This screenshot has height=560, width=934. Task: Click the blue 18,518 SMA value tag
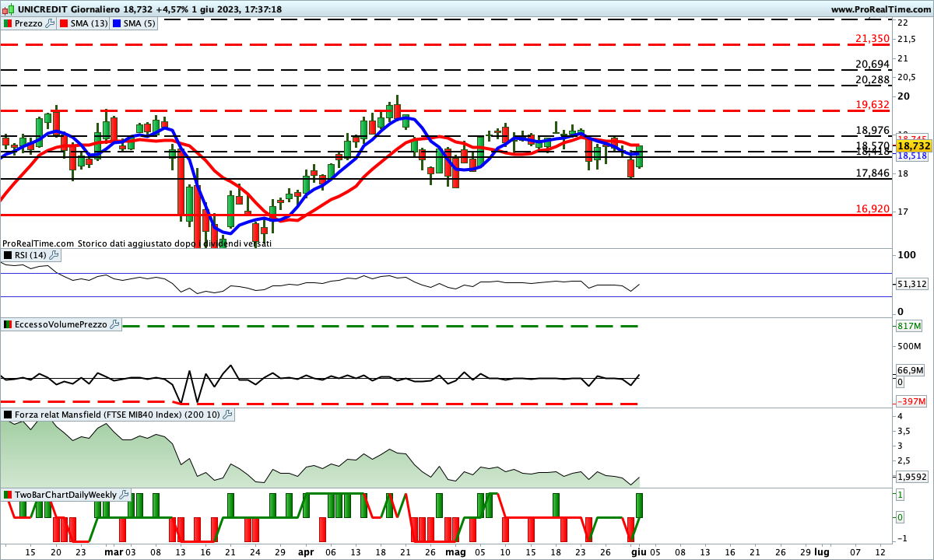click(911, 156)
